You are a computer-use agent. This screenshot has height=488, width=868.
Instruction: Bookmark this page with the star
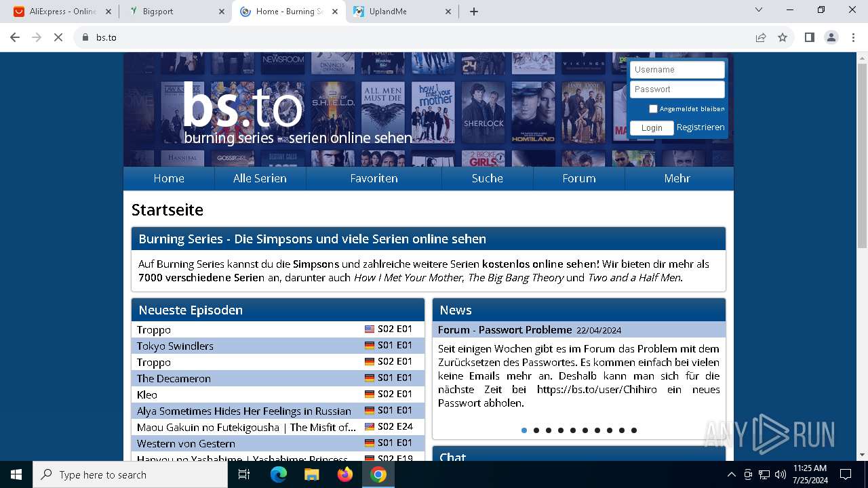pyautogui.click(x=783, y=37)
